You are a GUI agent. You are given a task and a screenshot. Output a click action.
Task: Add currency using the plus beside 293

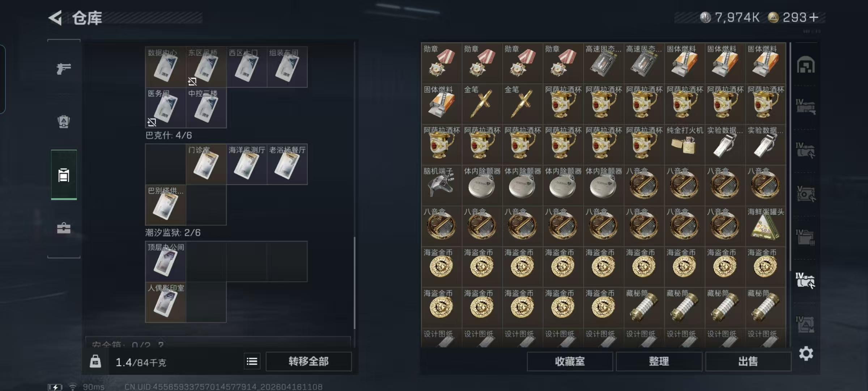pos(814,17)
